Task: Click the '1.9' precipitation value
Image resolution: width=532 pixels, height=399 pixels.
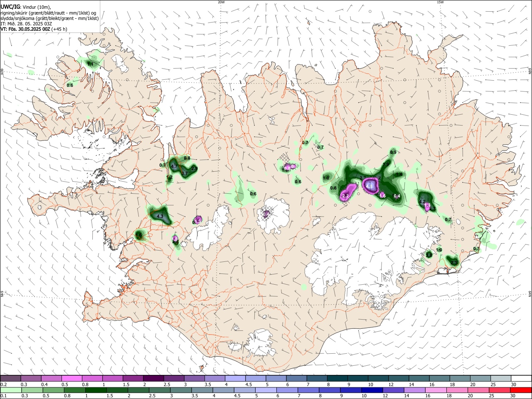Action: coord(386,165)
